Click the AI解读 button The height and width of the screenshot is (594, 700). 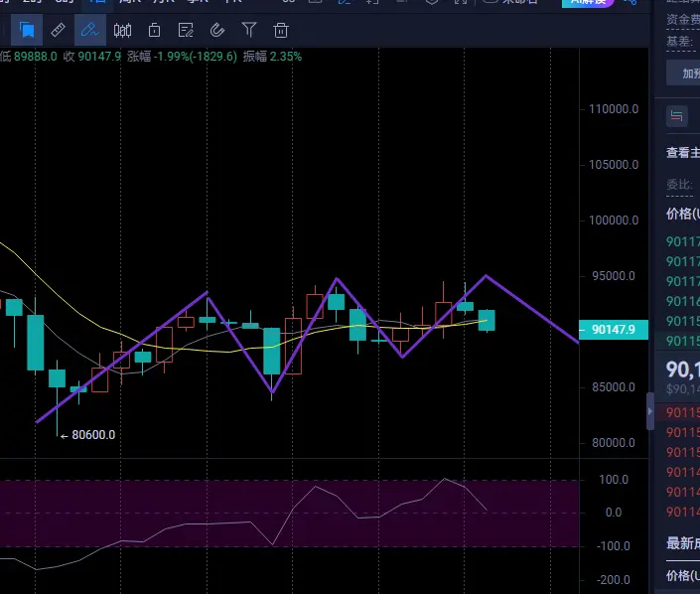(x=592, y=3)
